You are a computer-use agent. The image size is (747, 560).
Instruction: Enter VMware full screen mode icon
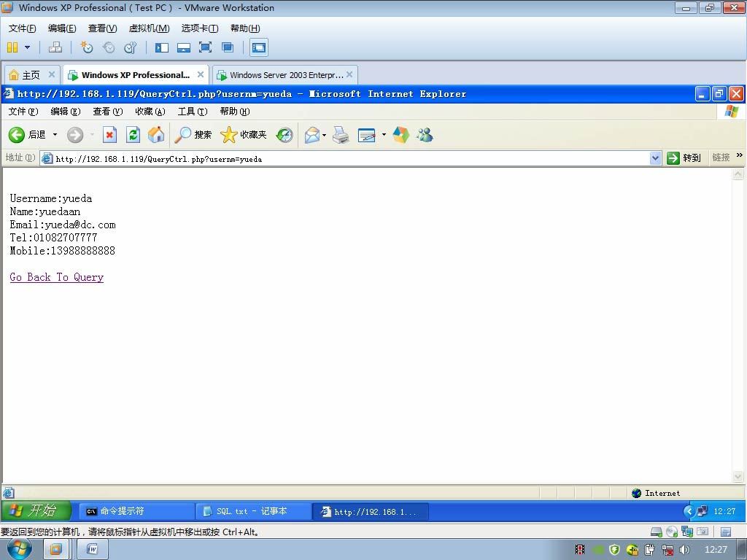click(205, 47)
